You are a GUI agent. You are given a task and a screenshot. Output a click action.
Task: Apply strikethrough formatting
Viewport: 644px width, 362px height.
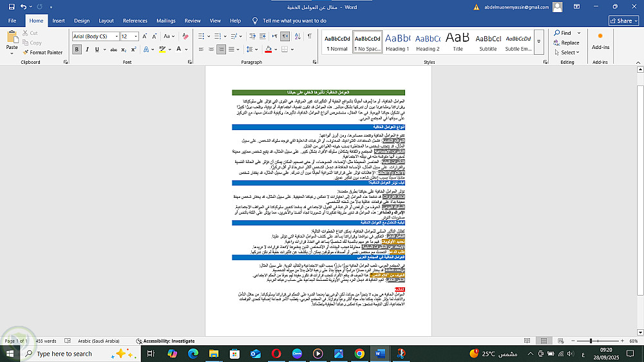point(113,50)
